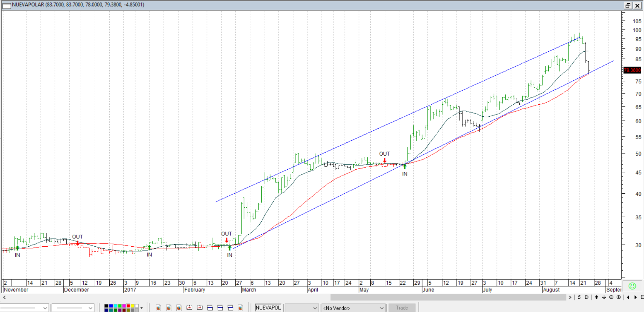644x312 pixels.
Task: Click the March month label
Action: point(249,290)
